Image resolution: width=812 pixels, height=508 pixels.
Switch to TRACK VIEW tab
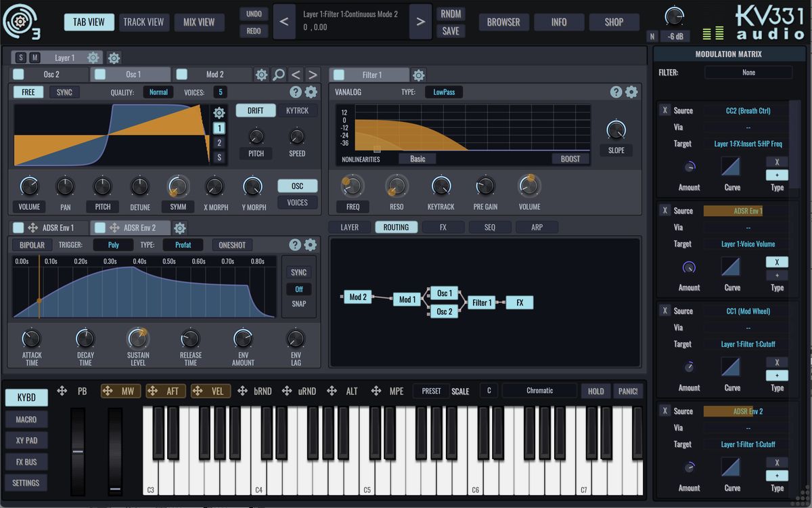(143, 22)
